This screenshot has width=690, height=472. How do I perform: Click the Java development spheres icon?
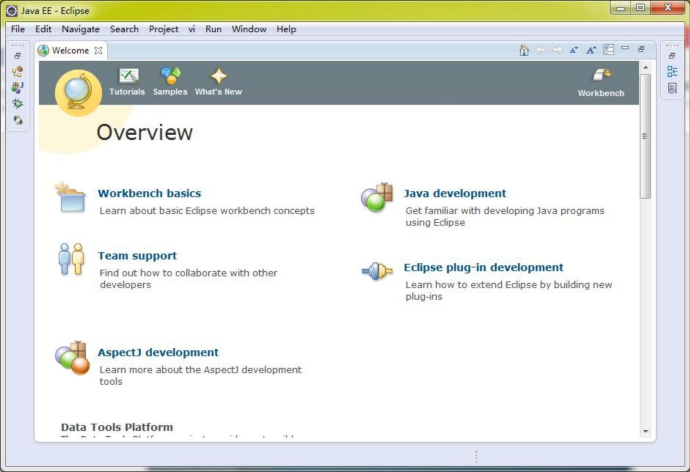point(377,198)
